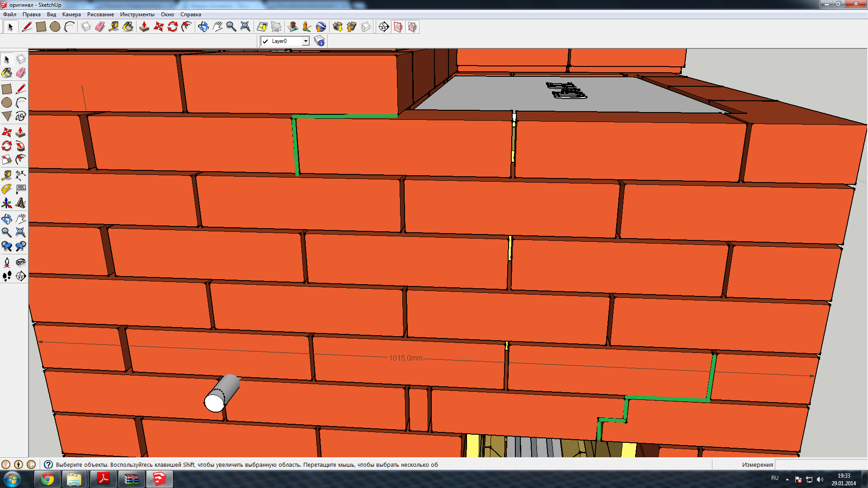Click the Измерения measurements input box
The width and height of the screenshot is (868, 488).
coord(821,465)
